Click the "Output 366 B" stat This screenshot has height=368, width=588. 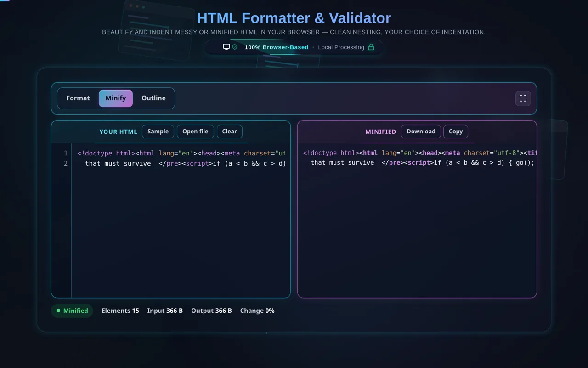[211, 310]
